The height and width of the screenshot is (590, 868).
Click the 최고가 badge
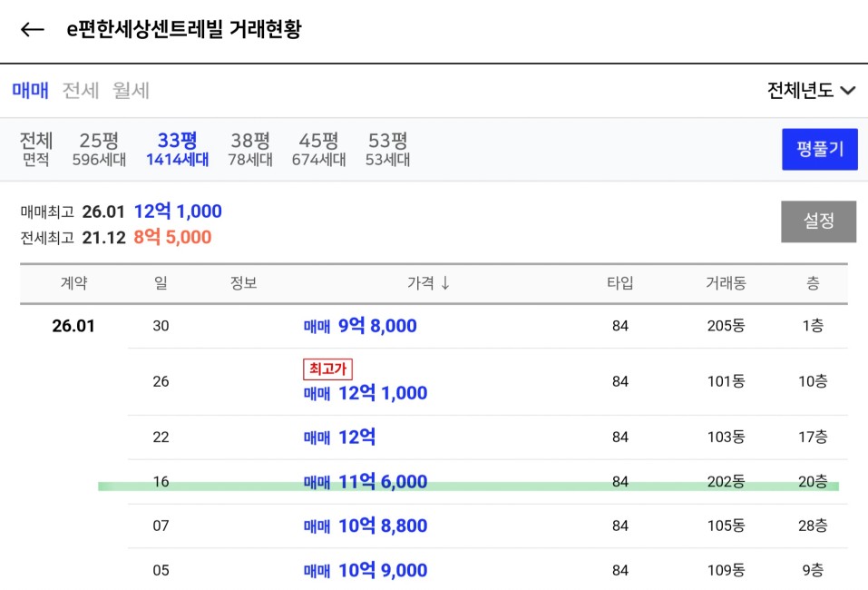327,369
